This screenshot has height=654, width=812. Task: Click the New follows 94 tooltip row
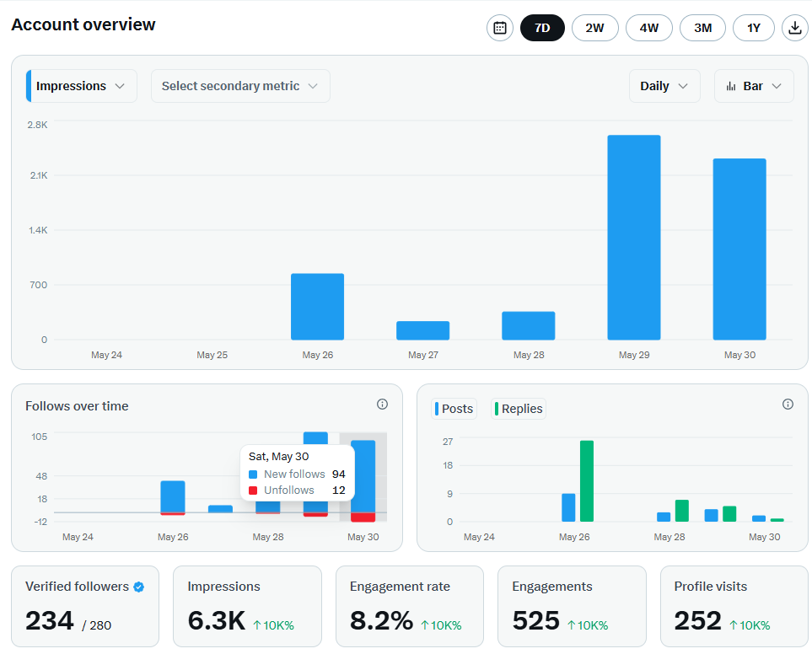click(x=297, y=474)
